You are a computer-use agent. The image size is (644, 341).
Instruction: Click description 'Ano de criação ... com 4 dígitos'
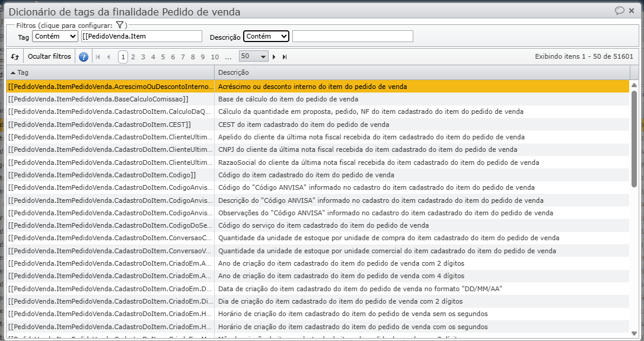tap(342, 276)
